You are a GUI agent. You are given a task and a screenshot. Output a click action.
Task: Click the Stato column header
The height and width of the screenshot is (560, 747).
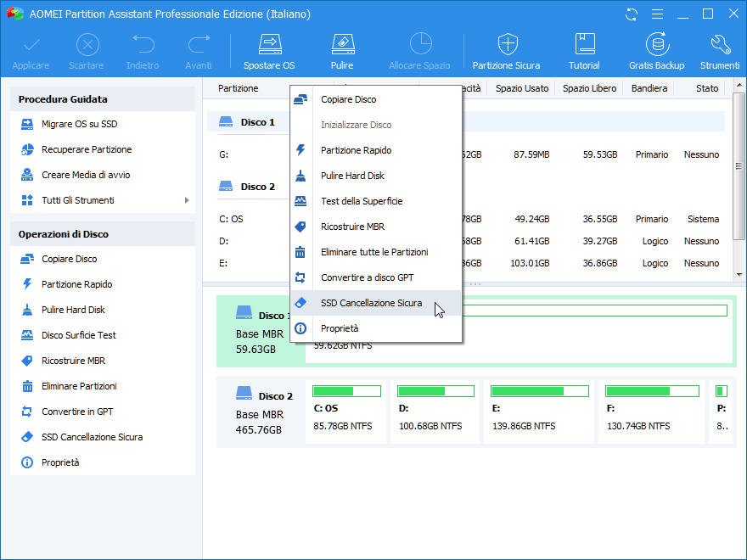click(707, 88)
